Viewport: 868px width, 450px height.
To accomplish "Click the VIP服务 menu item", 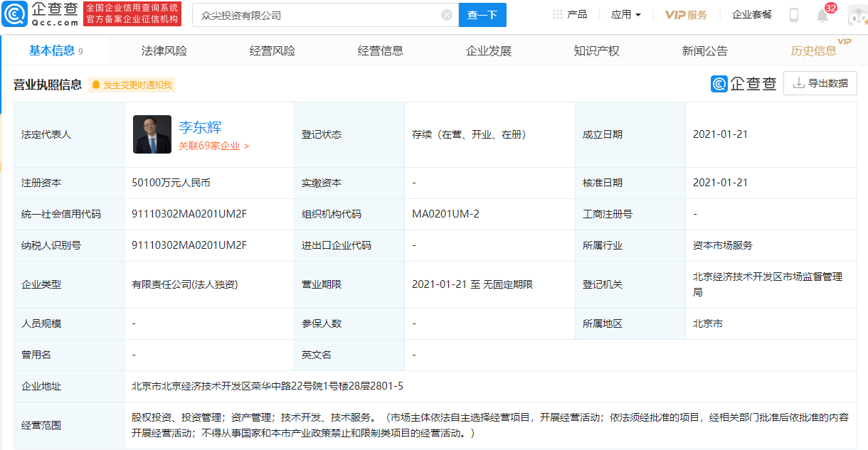I will click(x=685, y=14).
